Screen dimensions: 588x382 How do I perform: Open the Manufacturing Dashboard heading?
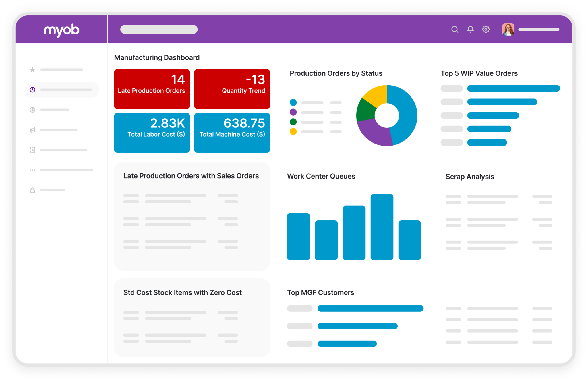[x=157, y=57]
